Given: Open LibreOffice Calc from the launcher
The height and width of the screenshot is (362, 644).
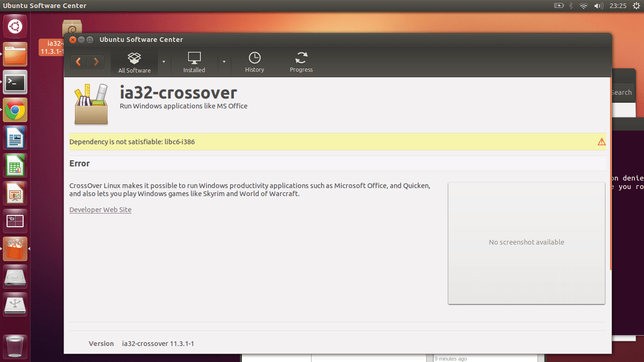Looking at the screenshot, I should click(15, 166).
